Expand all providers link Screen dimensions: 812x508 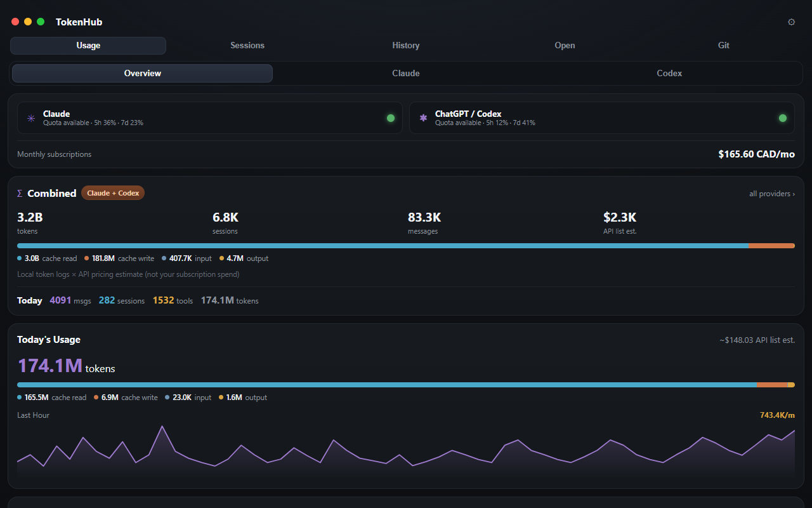pos(772,194)
